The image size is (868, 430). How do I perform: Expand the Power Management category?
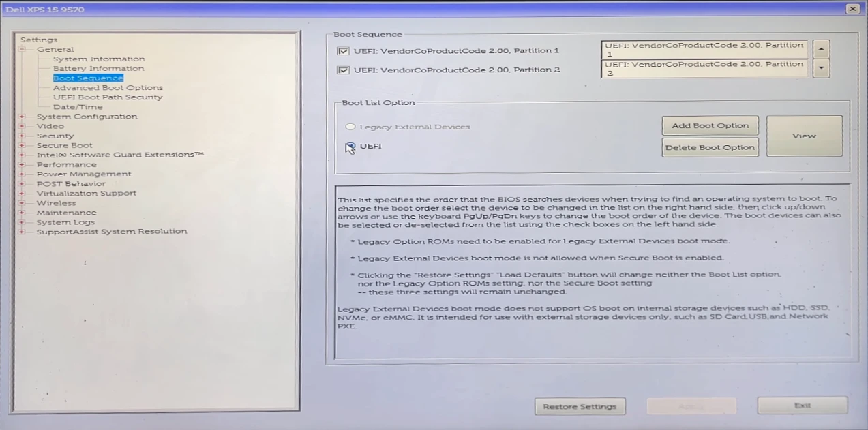pos(22,174)
